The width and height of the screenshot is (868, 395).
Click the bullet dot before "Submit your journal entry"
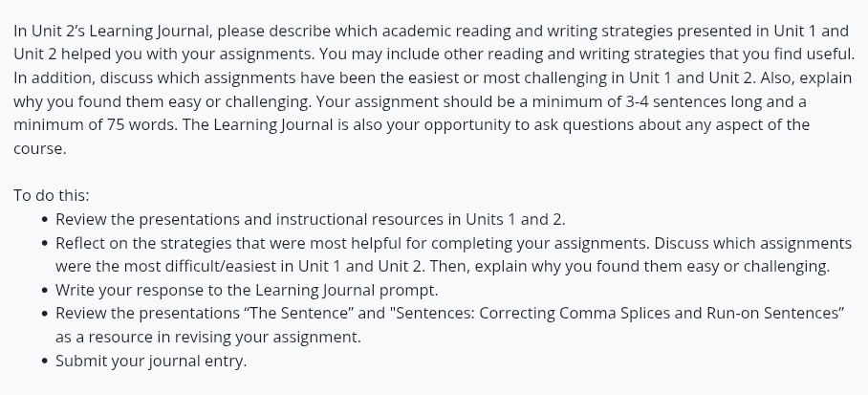[x=45, y=362]
